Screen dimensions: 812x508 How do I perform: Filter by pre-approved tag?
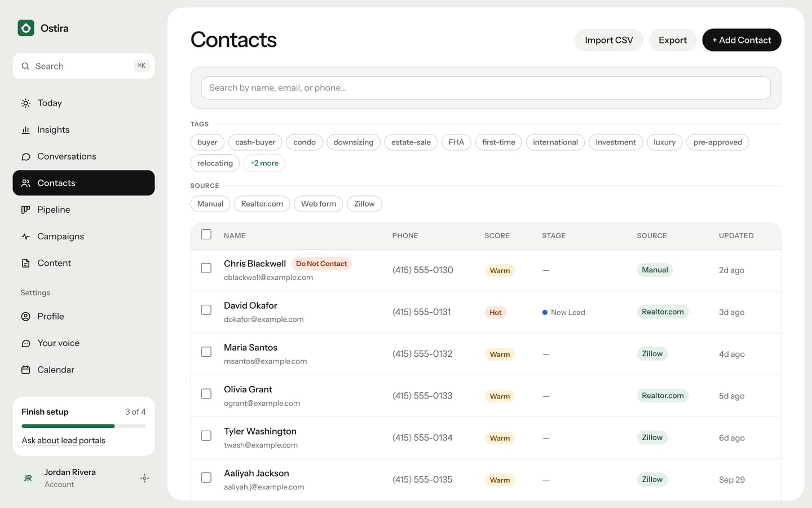718,142
